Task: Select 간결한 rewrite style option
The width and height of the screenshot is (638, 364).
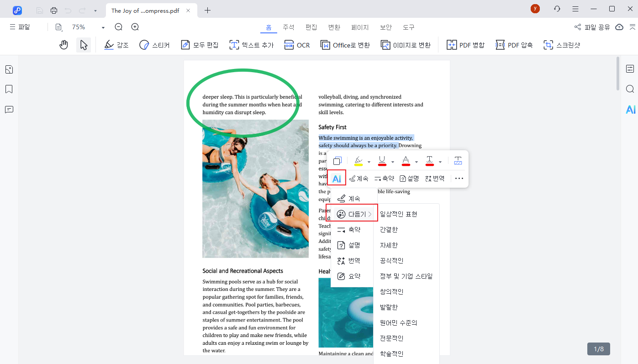Action: [389, 230]
